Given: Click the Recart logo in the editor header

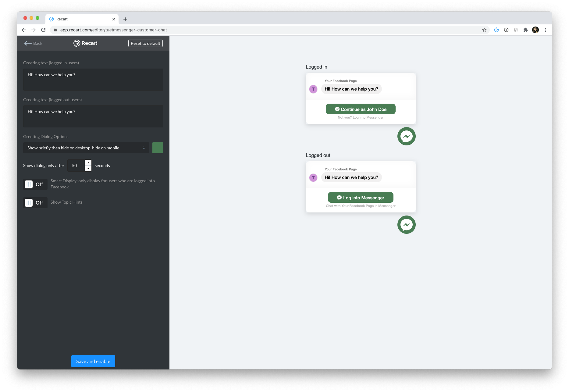Looking at the screenshot, I should click(85, 43).
